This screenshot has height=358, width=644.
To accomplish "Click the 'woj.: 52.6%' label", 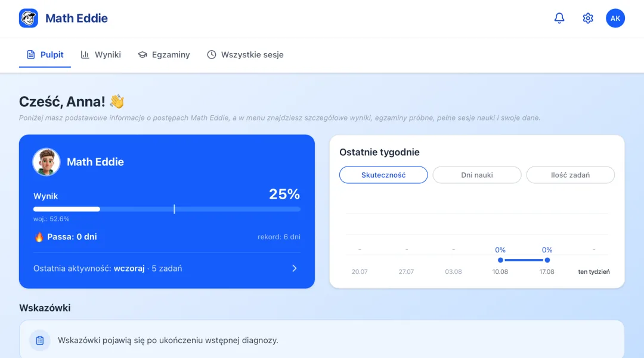I will pyautogui.click(x=51, y=219).
